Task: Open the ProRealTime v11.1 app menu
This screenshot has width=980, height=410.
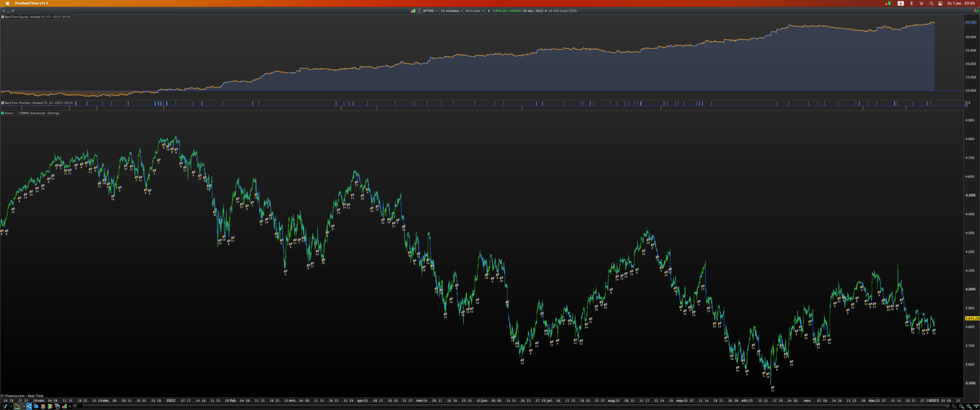Action: click(x=32, y=3)
